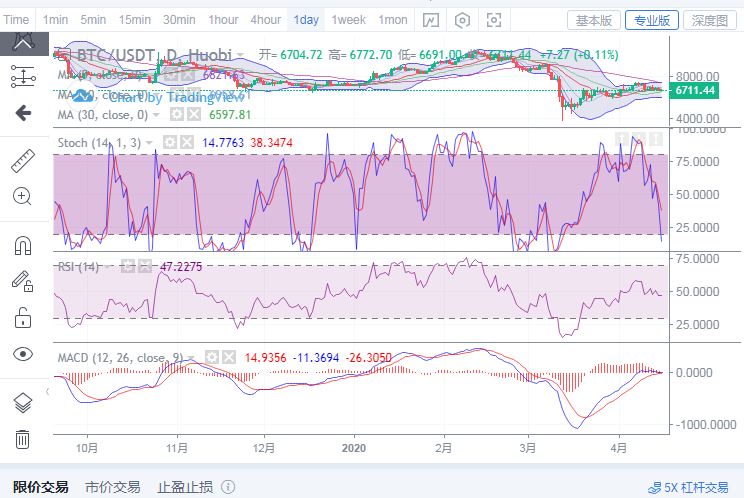Click the 10月 label on time axis
744x498 pixels.
pos(87,448)
